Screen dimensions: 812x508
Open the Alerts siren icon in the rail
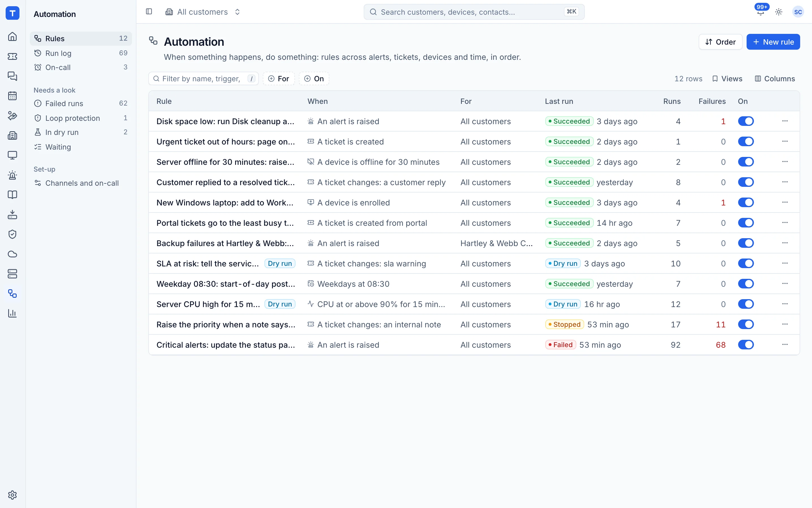(x=12, y=175)
